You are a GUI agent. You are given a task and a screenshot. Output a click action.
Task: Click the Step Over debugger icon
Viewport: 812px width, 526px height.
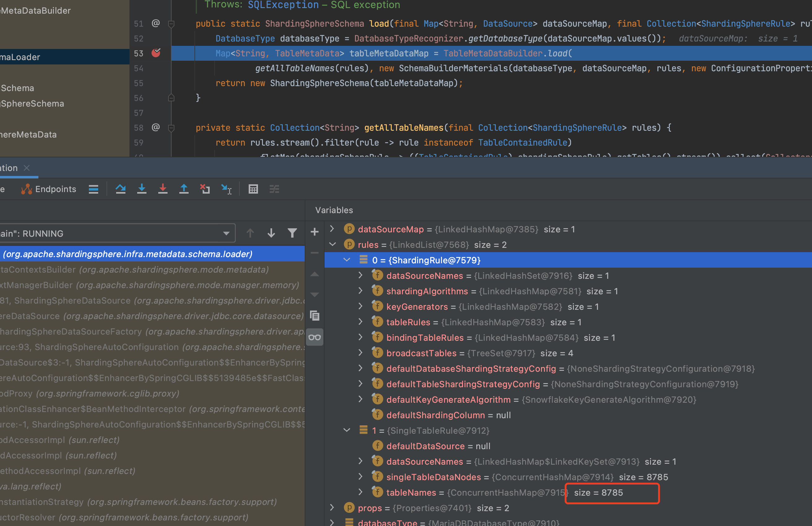(x=120, y=189)
